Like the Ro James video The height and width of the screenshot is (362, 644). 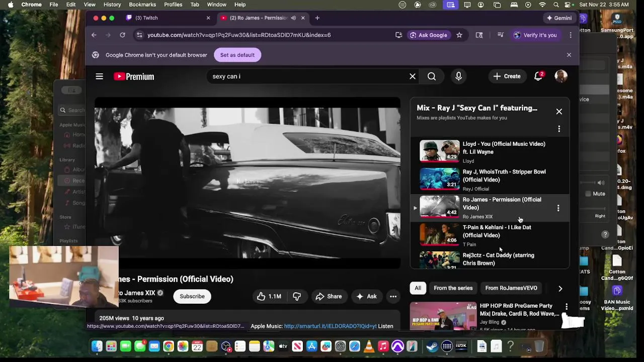click(269, 297)
